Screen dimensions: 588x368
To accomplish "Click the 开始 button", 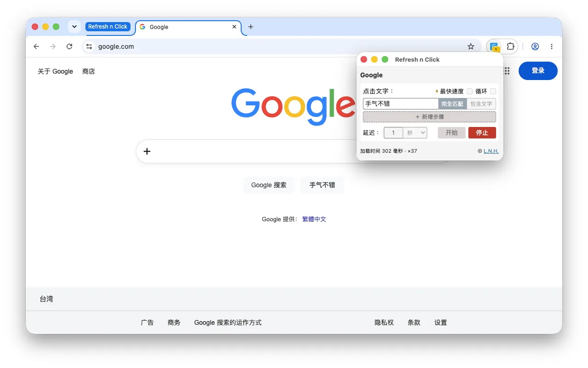I will point(452,133).
